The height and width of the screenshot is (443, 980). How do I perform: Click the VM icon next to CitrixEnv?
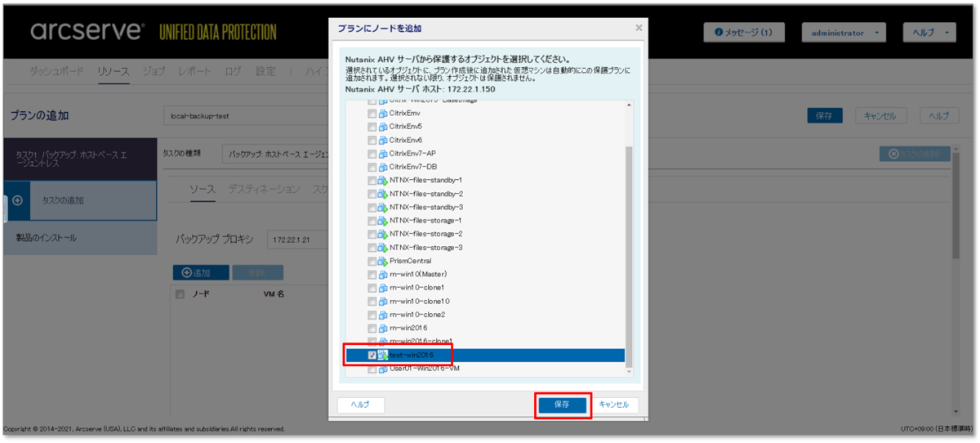pyautogui.click(x=383, y=113)
